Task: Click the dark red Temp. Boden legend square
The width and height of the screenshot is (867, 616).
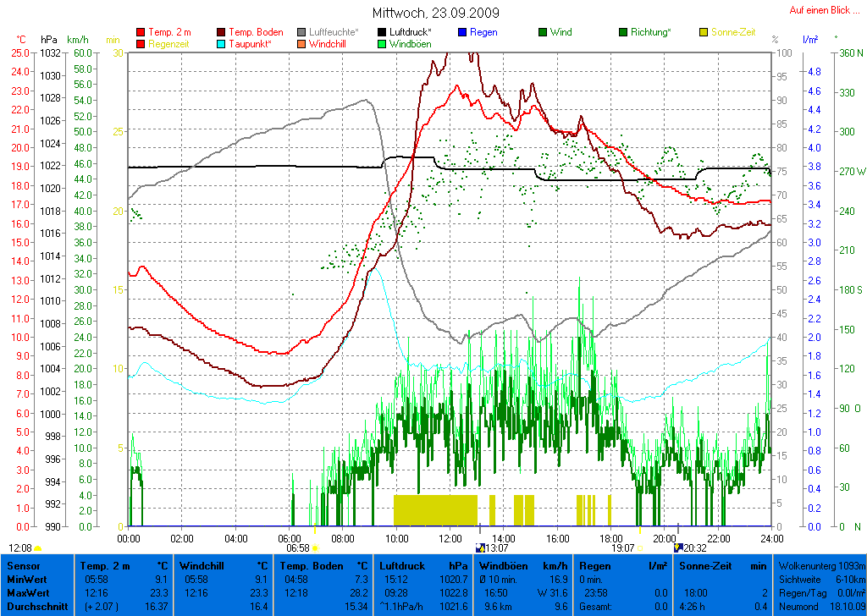Action: pos(222,32)
